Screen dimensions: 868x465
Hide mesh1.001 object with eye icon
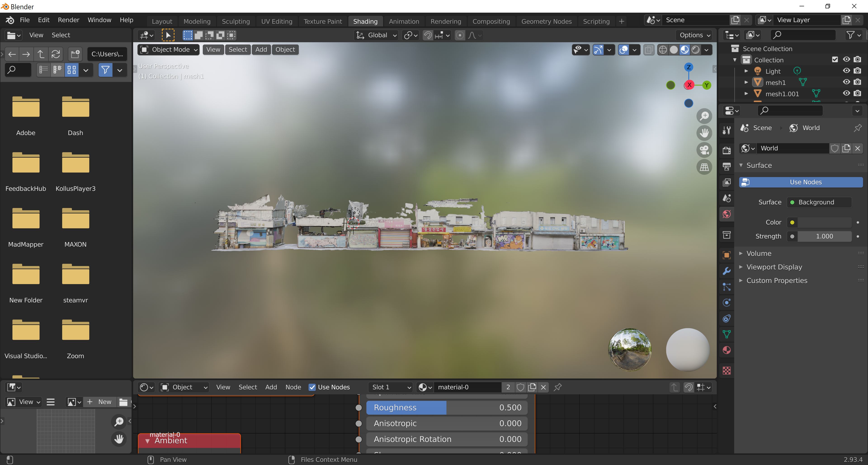point(847,93)
